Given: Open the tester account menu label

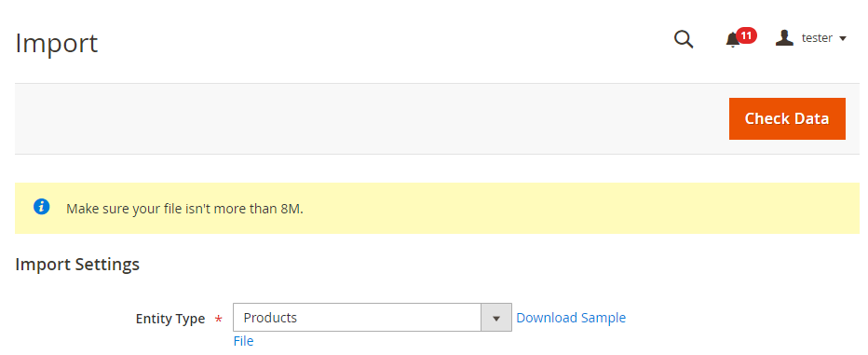Looking at the screenshot, I should pyautogui.click(x=817, y=38).
